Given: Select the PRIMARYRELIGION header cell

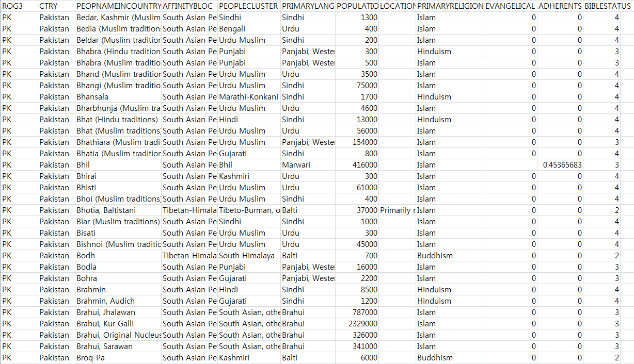Looking at the screenshot, I should (x=450, y=6).
